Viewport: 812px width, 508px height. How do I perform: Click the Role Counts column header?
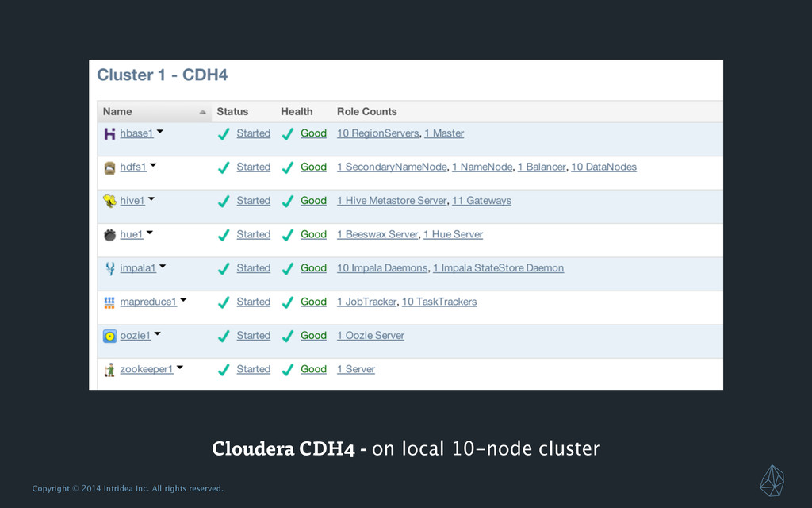pyautogui.click(x=366, y=111)
